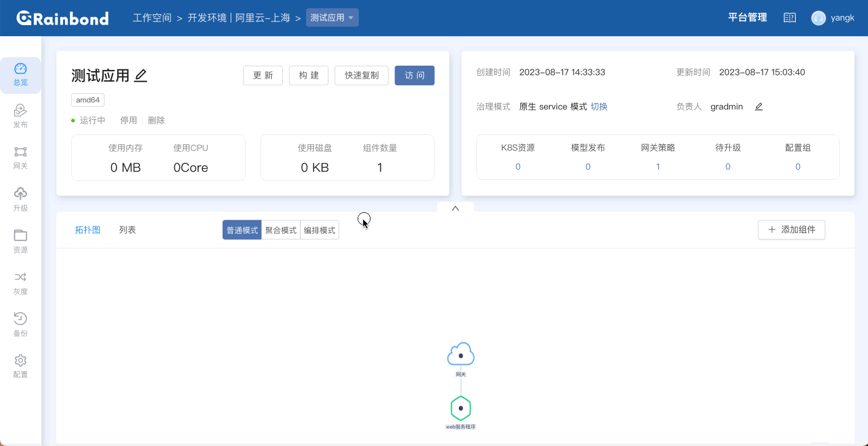This screenshot has width=868, height=446.
Task: Click the 升级 upgrade icon in sidebar
Action: (x=20, y=199)
